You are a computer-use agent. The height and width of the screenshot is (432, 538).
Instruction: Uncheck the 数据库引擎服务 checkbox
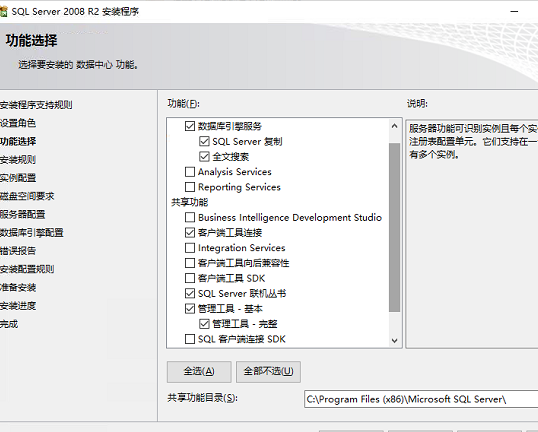coord(190,126)
